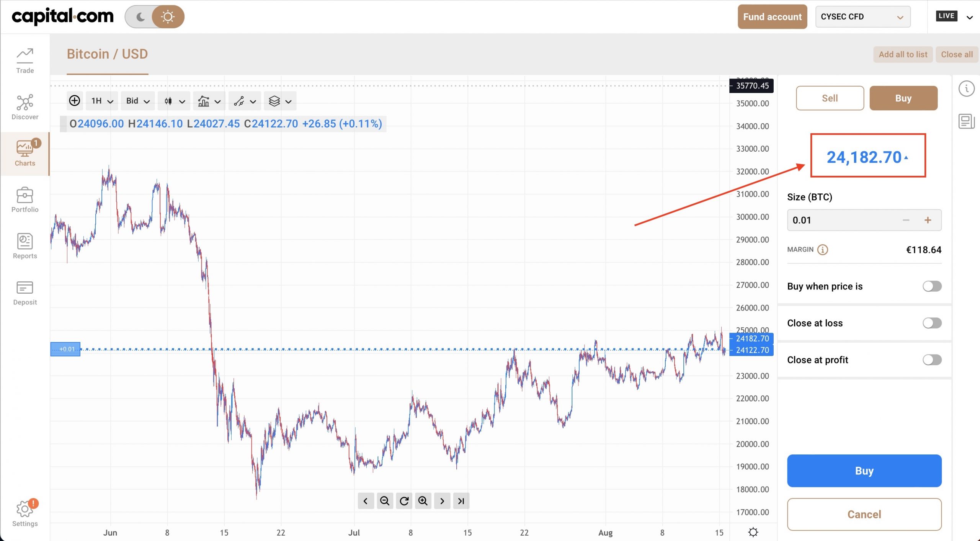Click the Fund account button
This screenshot has height=541, width=980.
(x=773, y=17)
